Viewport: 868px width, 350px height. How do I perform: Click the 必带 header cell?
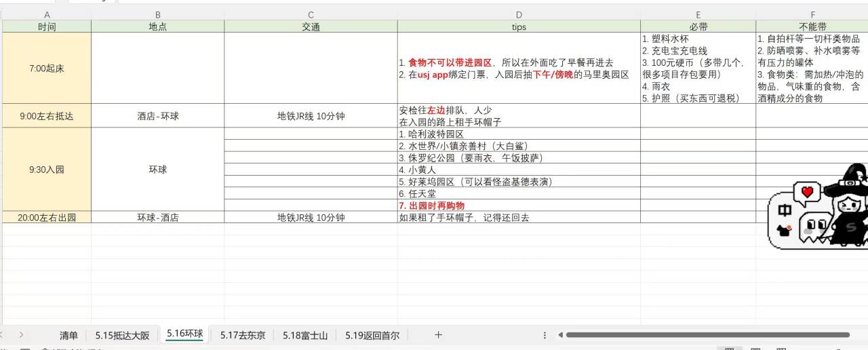698,27
